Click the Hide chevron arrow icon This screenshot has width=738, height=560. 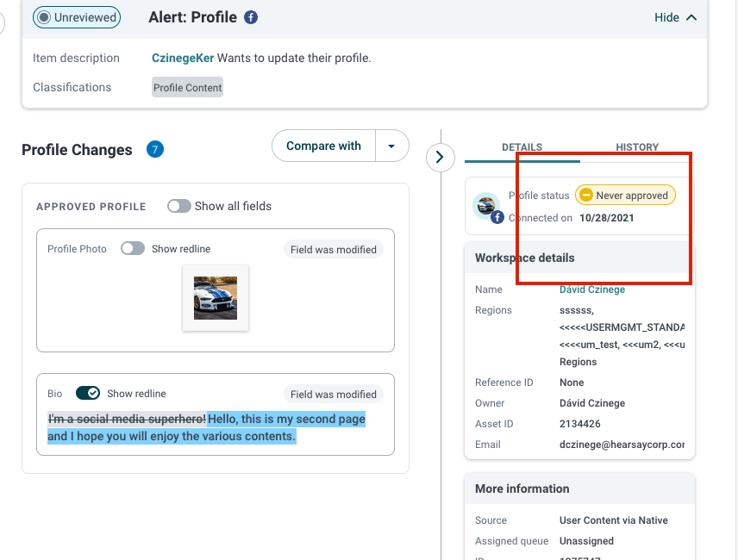tap(691, 17)
